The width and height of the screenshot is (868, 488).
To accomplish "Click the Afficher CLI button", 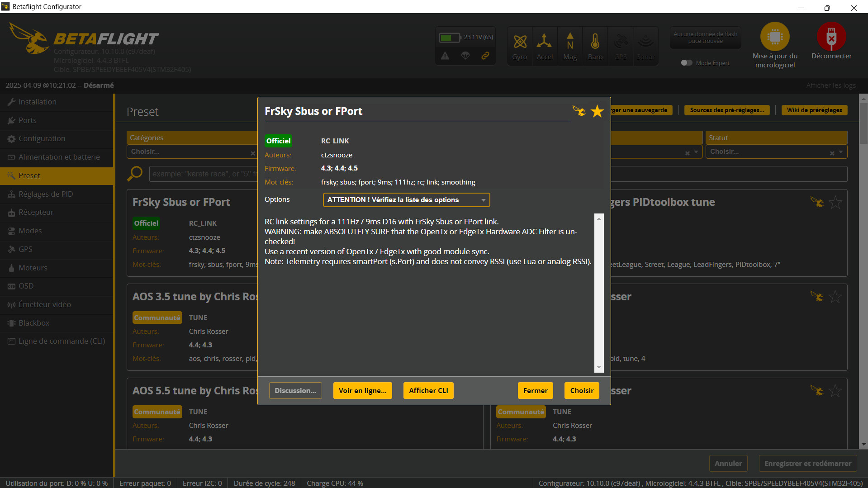I will (428, 391).
